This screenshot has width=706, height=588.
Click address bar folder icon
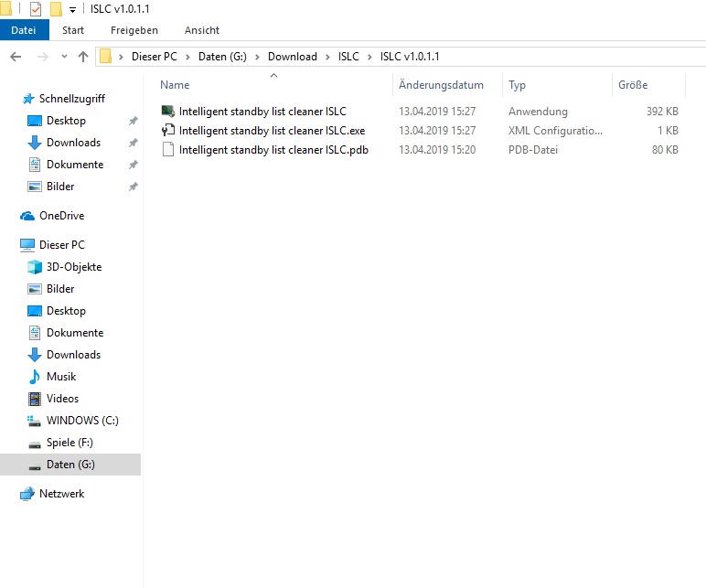pyautogui.click(x=105, y=57)
